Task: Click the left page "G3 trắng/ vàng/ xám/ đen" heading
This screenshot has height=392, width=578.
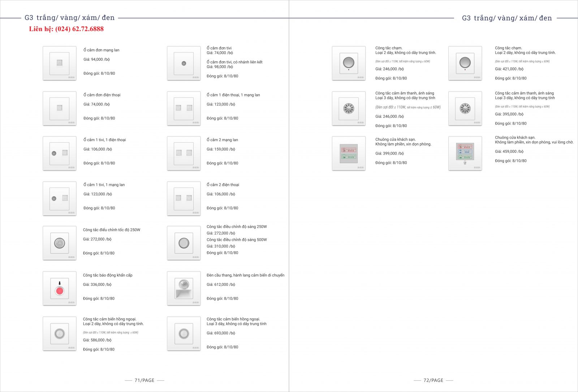Action: [69, 18]
